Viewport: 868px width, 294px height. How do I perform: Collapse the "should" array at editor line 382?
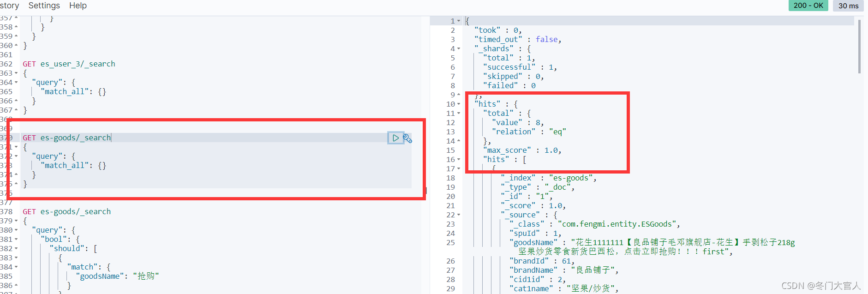16,248
